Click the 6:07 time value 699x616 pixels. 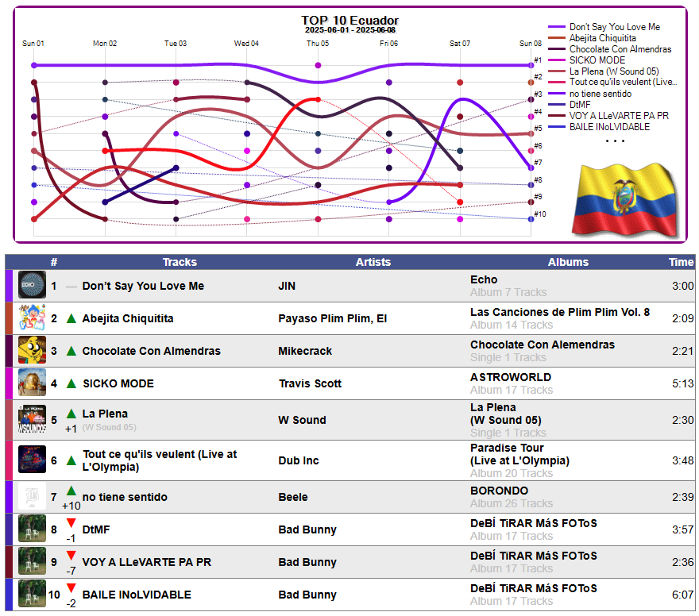coord(683,595)
